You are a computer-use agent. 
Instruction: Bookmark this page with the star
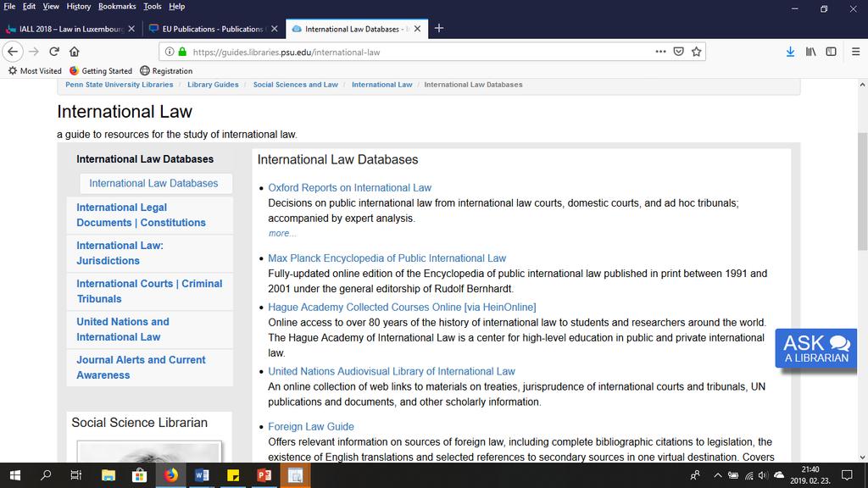[x=697, y=52]
